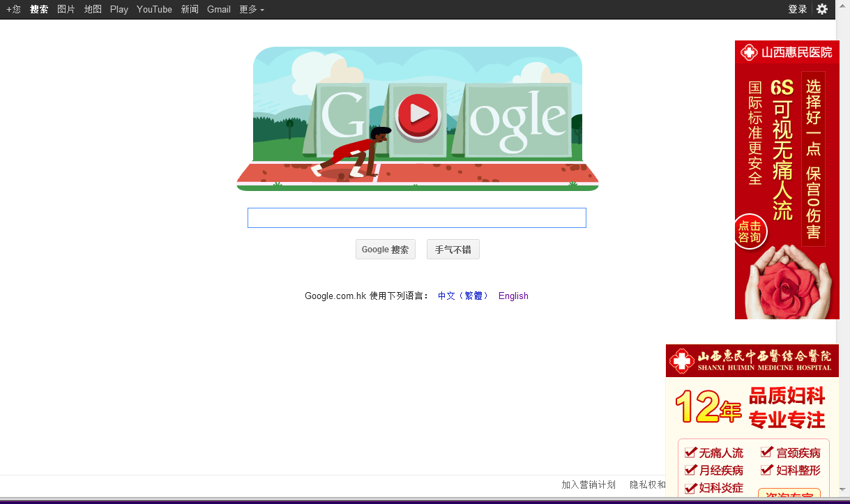850x504 pixels.
Task: Click the 手气不错 button
Action: pyautogui.click(x=453, y=250)
